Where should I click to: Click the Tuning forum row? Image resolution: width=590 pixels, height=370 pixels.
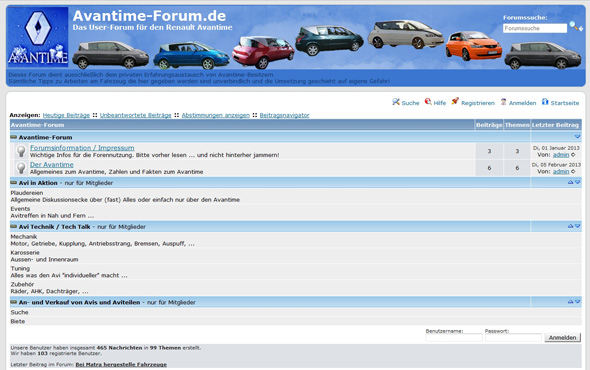(295, 272)
